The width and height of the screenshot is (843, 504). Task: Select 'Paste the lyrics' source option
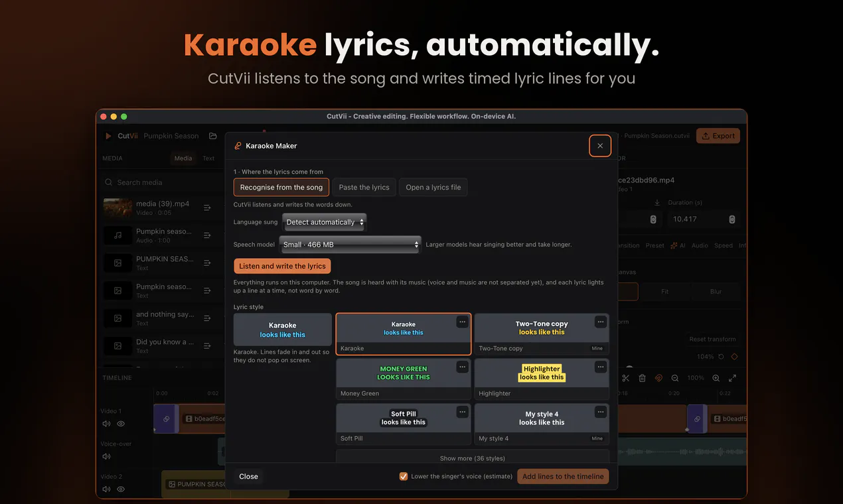coord(364,188)
